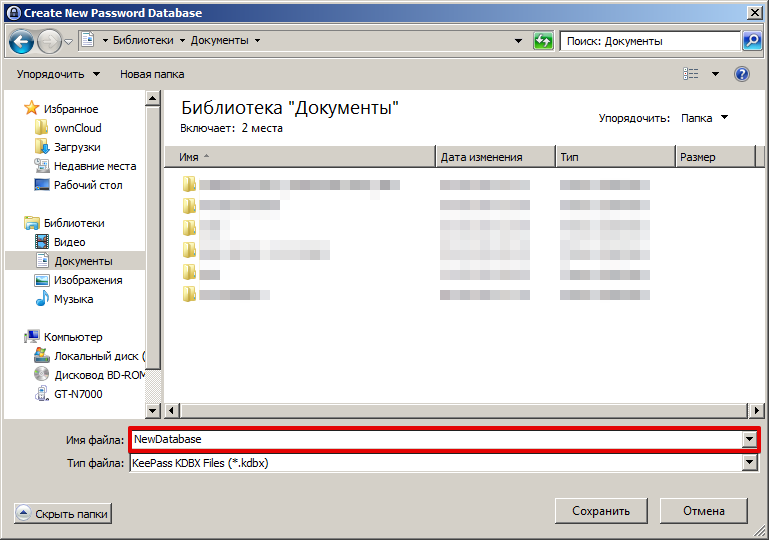Click the change view icon in toolbar

(691, 74)
